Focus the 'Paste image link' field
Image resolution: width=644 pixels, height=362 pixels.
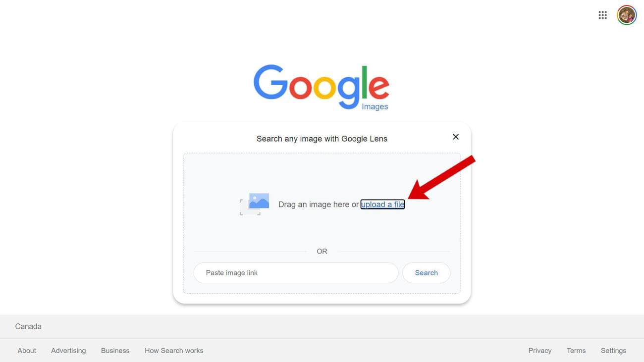296,273
